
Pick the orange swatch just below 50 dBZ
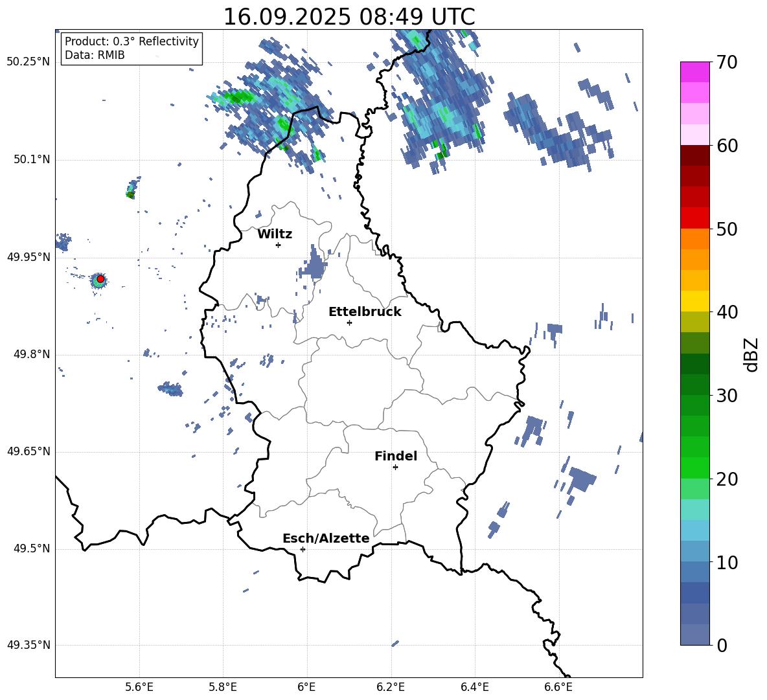695,238
